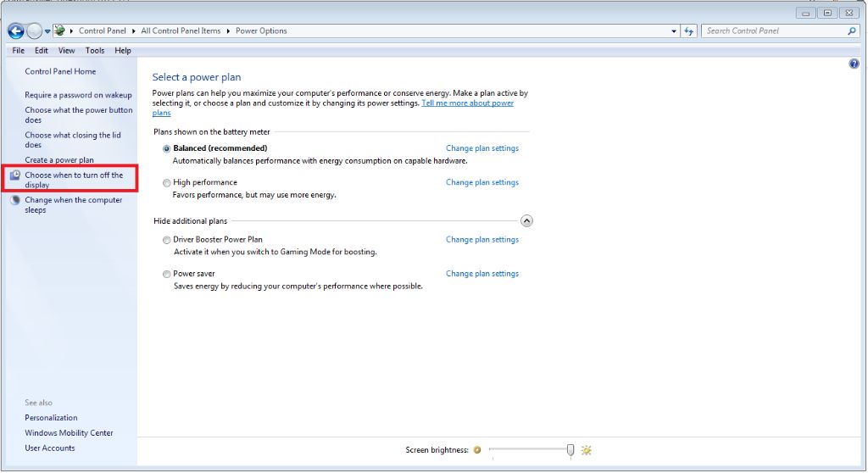Open the address bar history dropdown

[x=674, y=31]
